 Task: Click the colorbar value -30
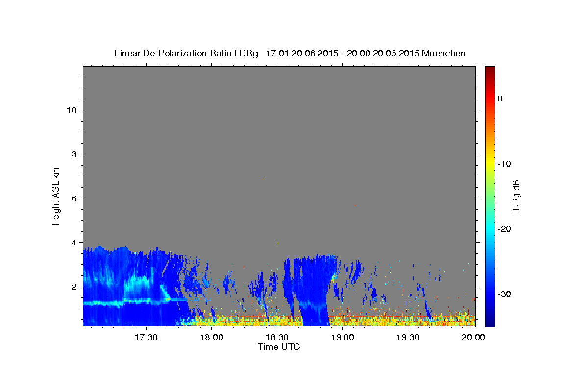coord(504,294)
